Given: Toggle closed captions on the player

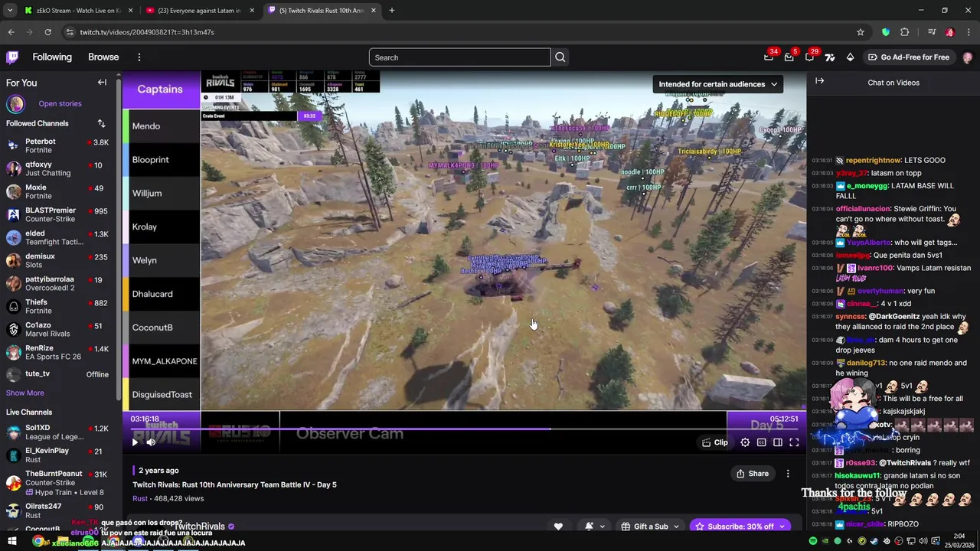Looking at the screenshot, I should 761,442.
